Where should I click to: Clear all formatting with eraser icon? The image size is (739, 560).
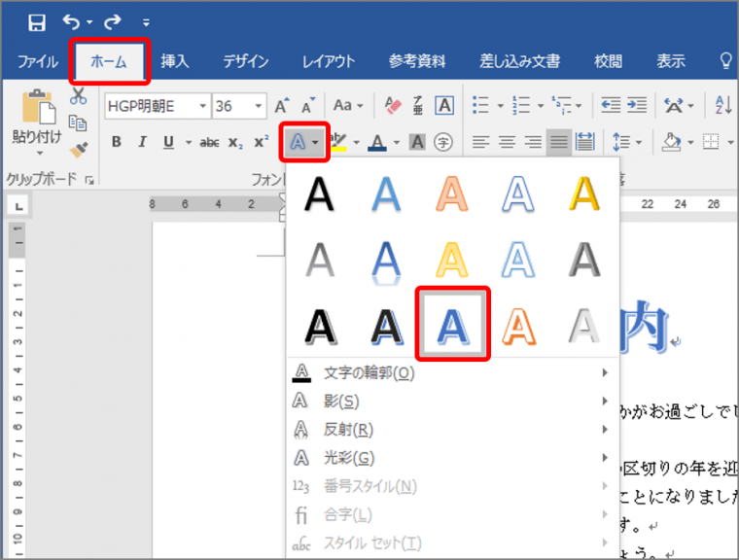[x=393, y=105]
